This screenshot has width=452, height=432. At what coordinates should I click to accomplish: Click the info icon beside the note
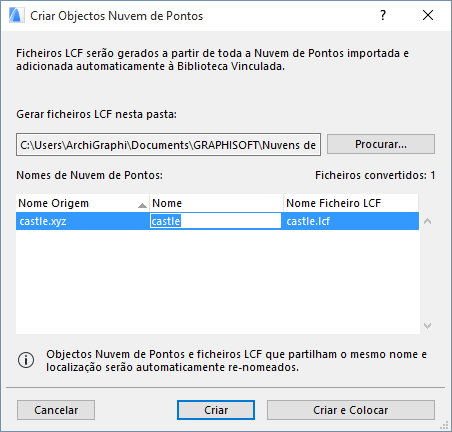[26, 360]
